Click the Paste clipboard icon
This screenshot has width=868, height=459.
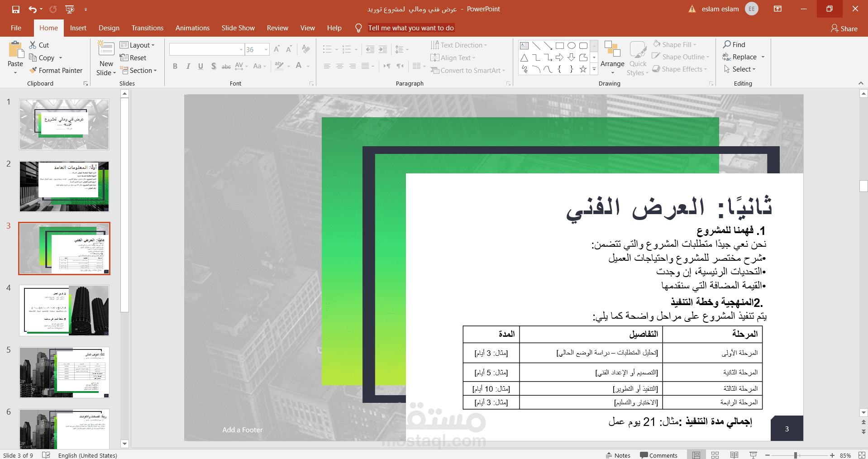coord(15,50)
